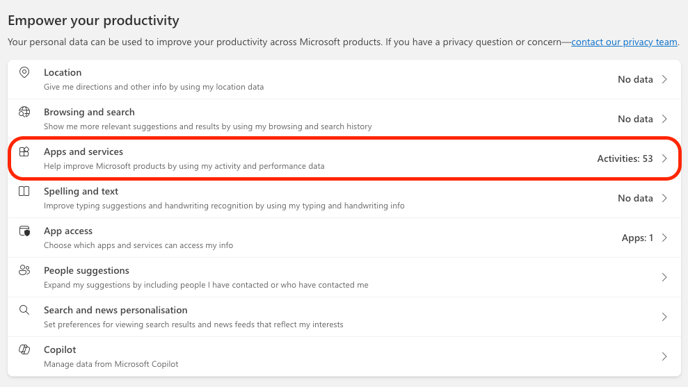
Task: Open the Activities: 53 count
Action: pyautogui.click(x=625, y=158)
